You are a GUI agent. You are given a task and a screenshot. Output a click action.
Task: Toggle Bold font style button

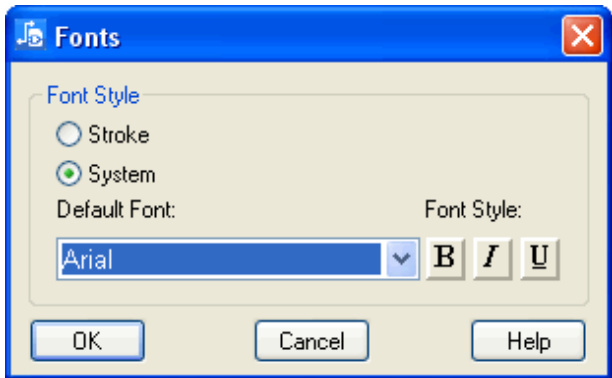(x=445, y=259)
